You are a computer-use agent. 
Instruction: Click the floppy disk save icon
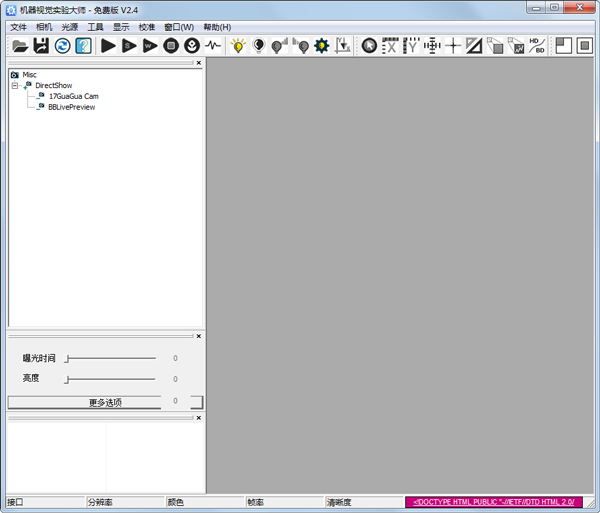tap(41, 46)
